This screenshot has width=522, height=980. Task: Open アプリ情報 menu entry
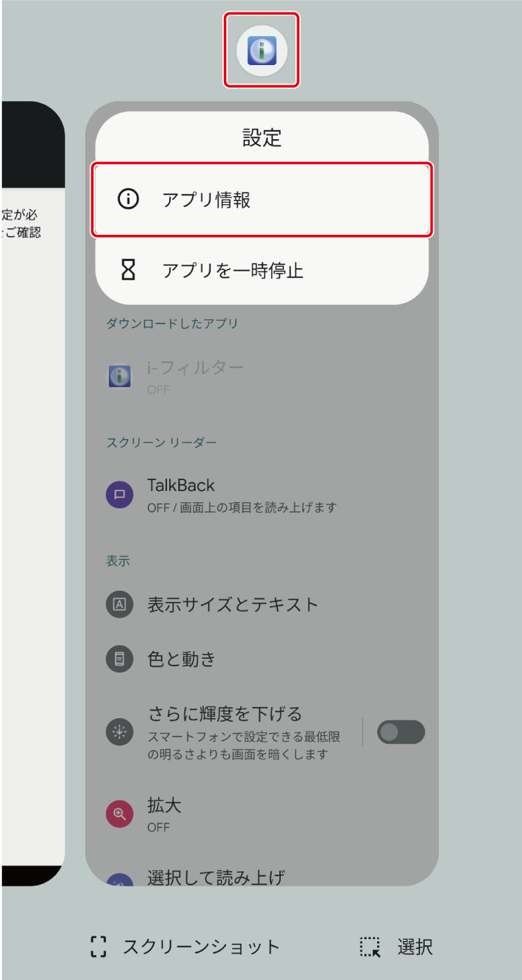(263, 200)
